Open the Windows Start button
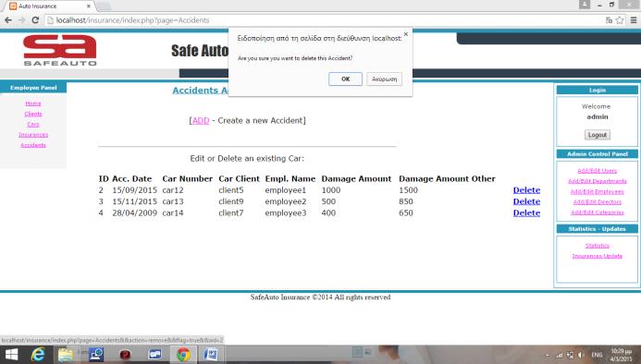The width and height of the screenshot is (641, 364). 11,354
